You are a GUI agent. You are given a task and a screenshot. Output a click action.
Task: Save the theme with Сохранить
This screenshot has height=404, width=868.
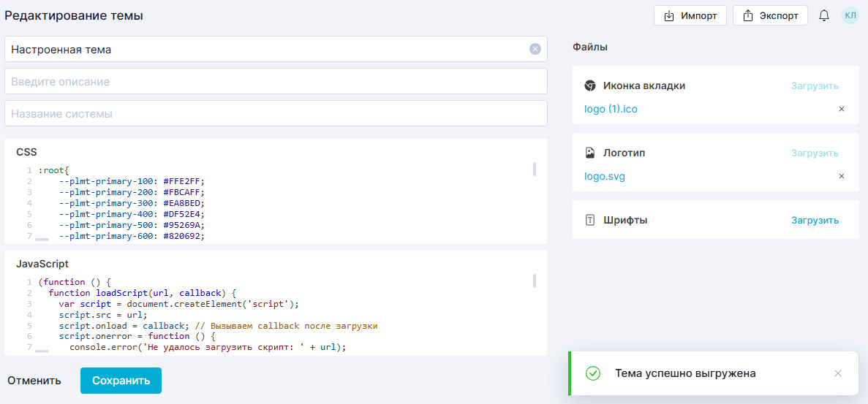121,381
